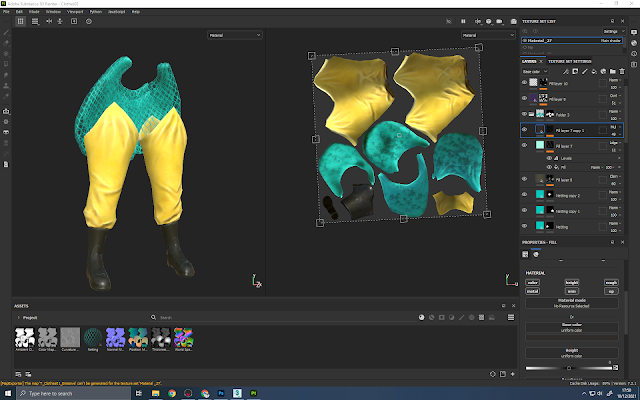Open the Display settings icon in right sidebar

(x=634, y=32)
